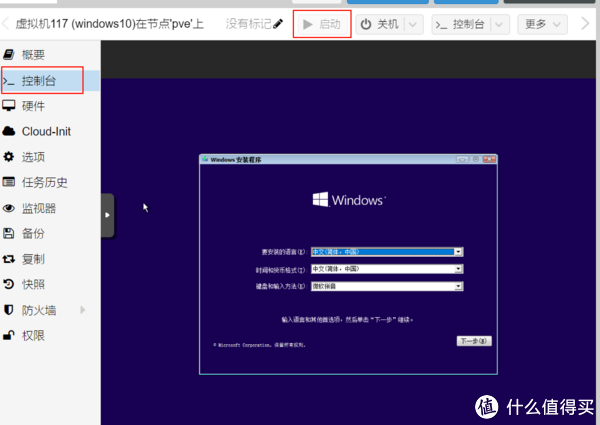600x425 pixels.
Task: Open the 权限 permissions page
Action: (x=33, y=336)
